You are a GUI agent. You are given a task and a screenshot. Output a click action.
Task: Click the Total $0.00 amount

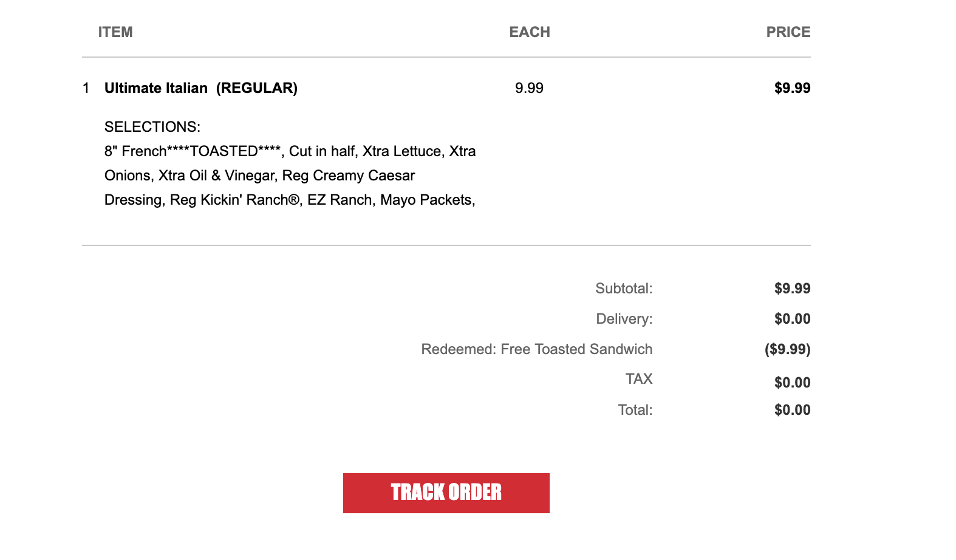click(792, 410)
